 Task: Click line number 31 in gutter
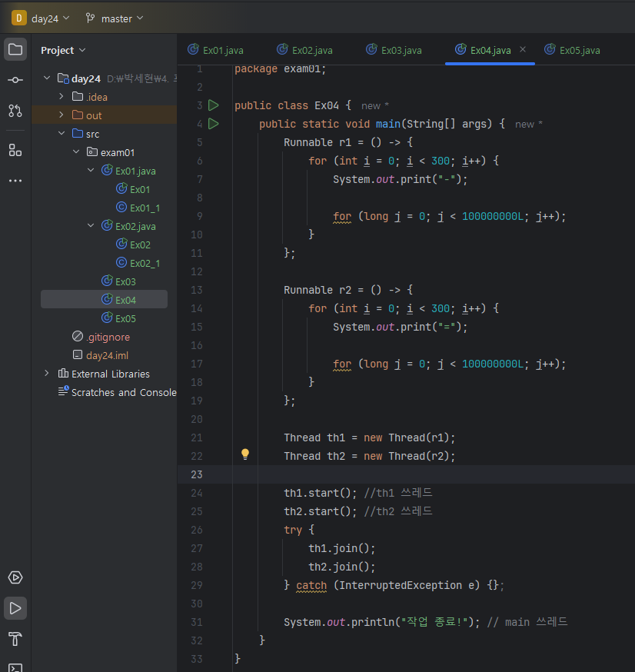(x=196, y=622)
